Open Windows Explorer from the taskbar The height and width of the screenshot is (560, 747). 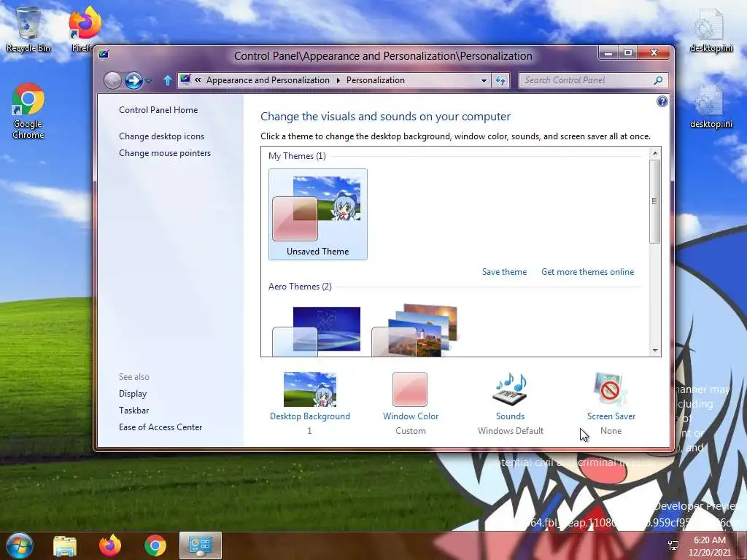[65, 545]
